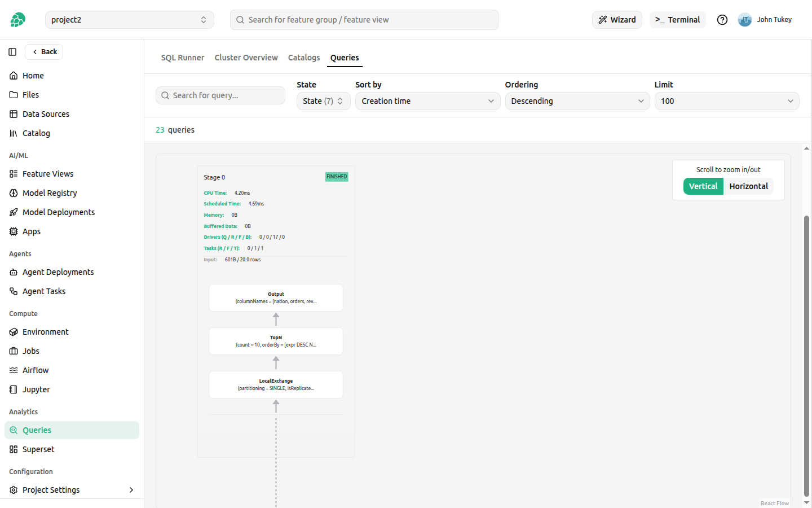The width and height of the screenshot is (812, 508).
Task: Click the Output plan node
Action: pyautogui.click(x=276, y=297)
